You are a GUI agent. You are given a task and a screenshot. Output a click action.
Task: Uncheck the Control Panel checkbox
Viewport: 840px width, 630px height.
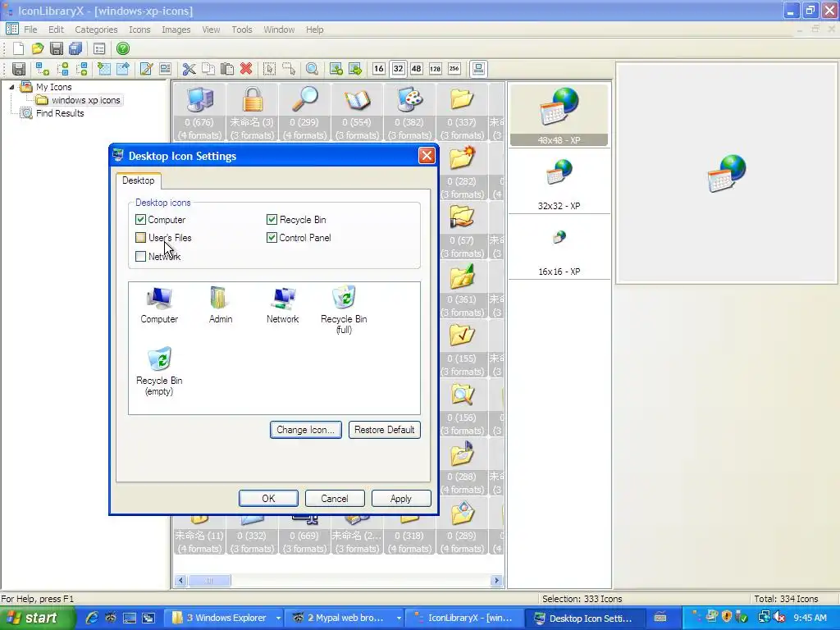(x=272, y=238)
